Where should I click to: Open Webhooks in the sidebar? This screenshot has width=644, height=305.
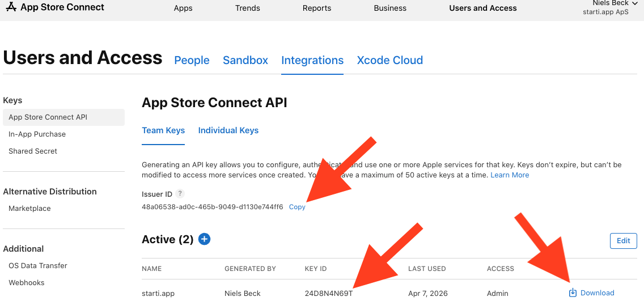pos(26,283)
